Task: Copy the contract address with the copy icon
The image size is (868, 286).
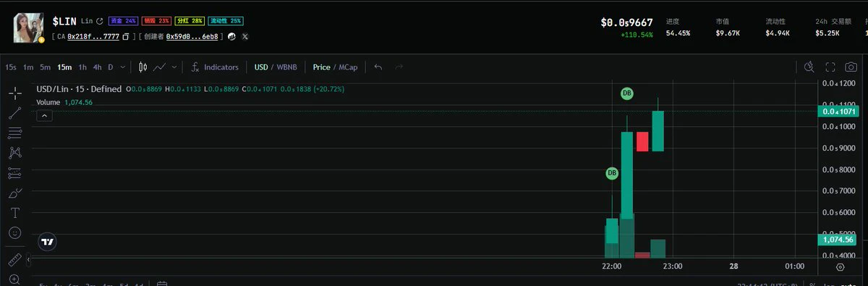Action: (126, 36)
